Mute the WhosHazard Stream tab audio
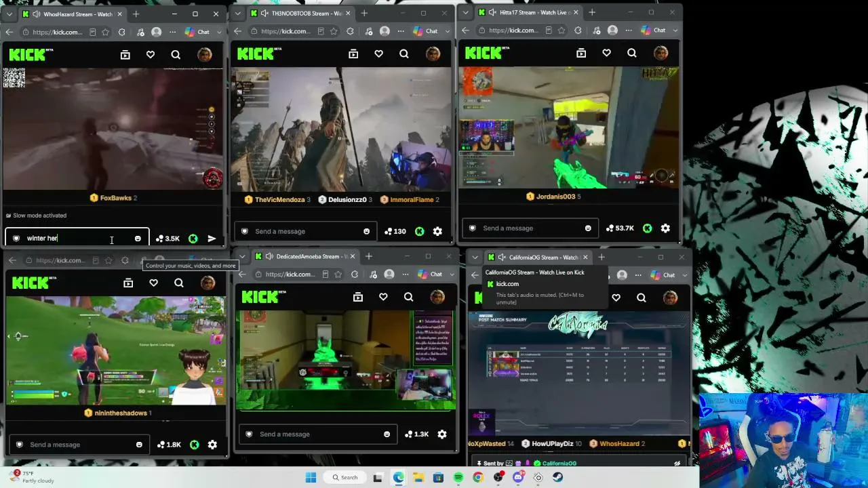Screen dimensions: 868x488 36,14
